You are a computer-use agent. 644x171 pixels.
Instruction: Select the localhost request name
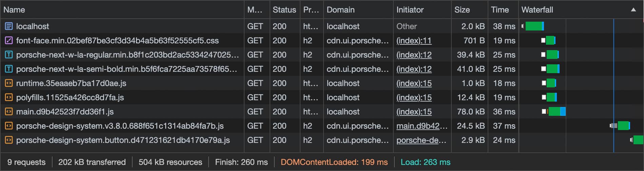coord(33,26)
